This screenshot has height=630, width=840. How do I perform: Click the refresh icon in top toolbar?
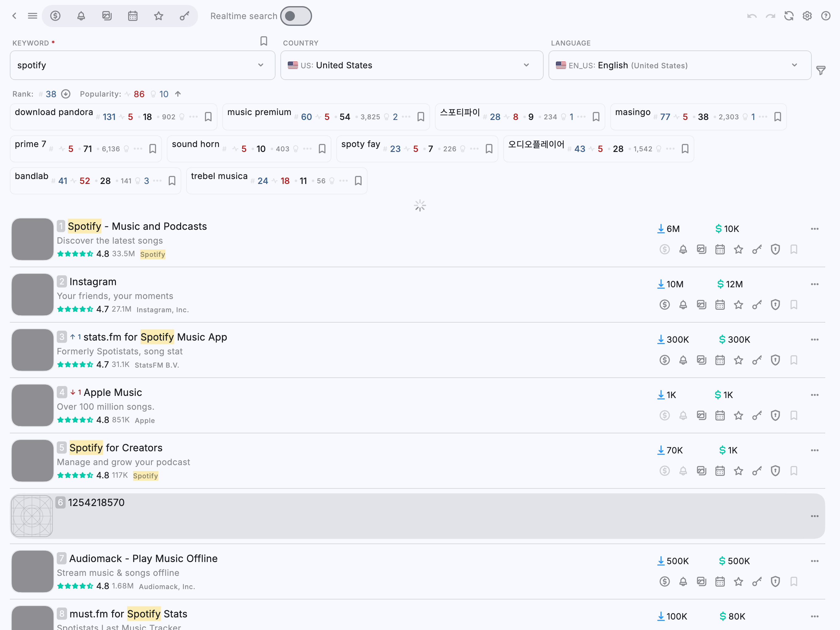(789, 16)
